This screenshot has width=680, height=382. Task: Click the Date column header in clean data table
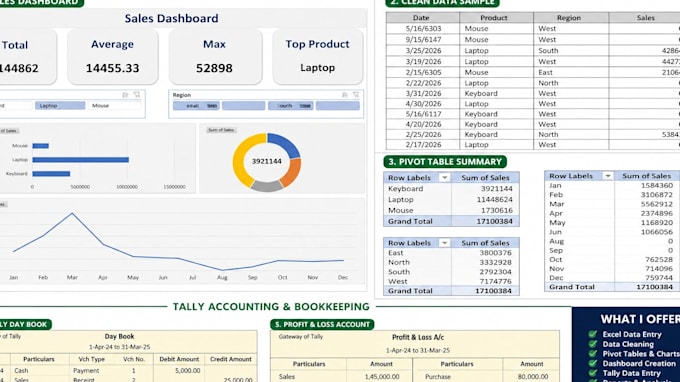coord(422,17)
